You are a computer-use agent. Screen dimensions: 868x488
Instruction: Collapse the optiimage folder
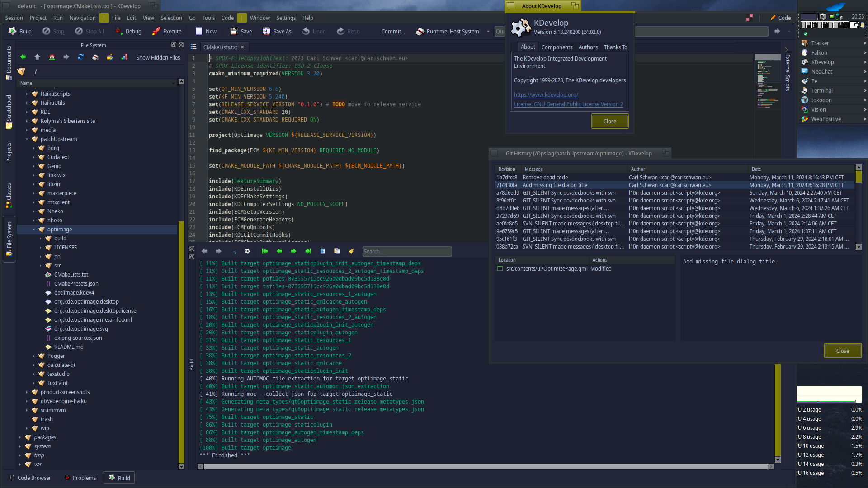33,230
